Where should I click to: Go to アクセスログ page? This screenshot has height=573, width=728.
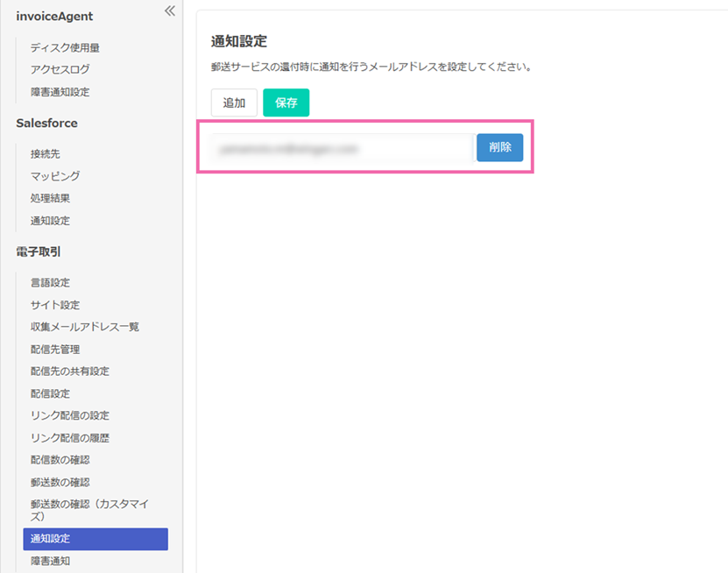[60, 69]
